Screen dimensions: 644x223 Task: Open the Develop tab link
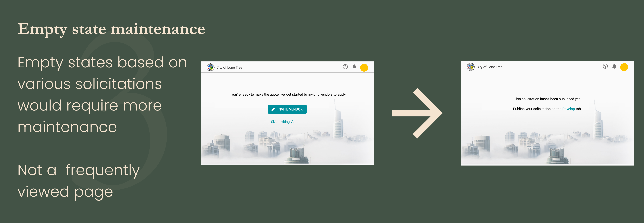[568, 109]
